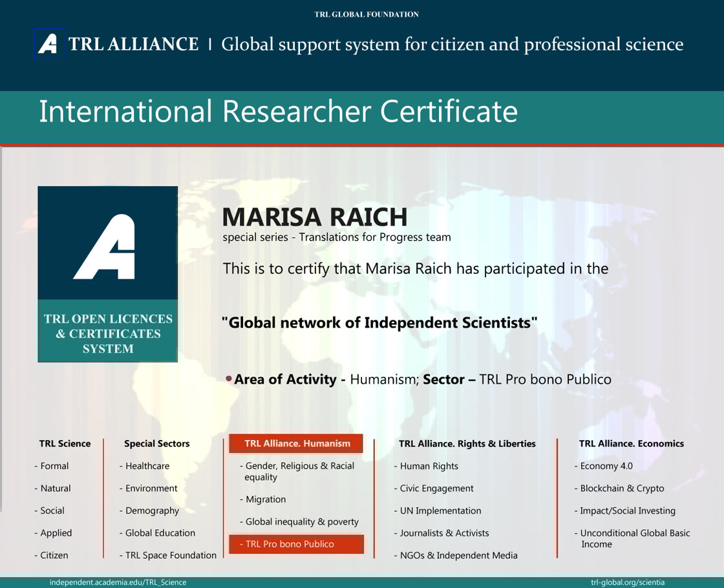Screen dimensions: 724x588
Task: Select the TRL Alliance. Humanism heading
Action: [297, 443]
